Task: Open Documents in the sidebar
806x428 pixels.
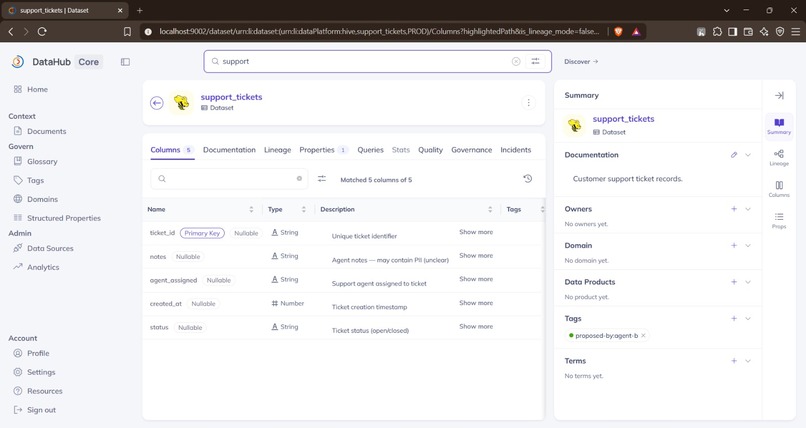Action: [x=46, y=132]
